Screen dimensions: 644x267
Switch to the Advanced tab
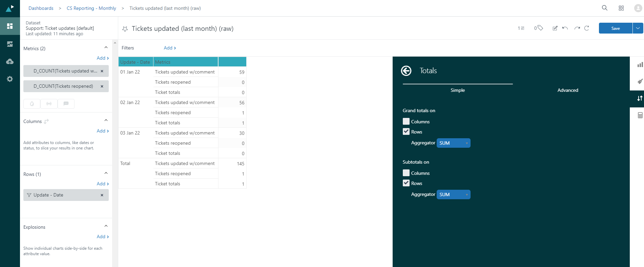(567, 90)
